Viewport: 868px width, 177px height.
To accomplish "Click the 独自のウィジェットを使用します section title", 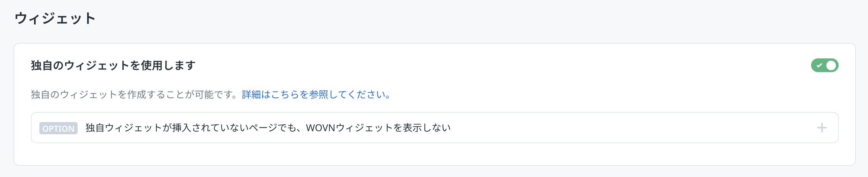I will click(x=113, y=66).
